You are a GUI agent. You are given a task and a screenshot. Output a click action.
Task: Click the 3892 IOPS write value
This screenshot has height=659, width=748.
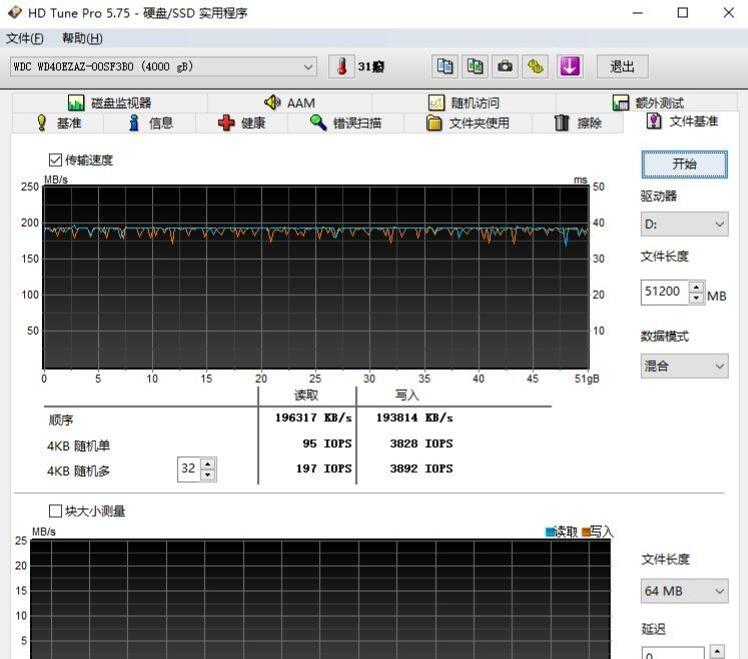tap(421, 469)
